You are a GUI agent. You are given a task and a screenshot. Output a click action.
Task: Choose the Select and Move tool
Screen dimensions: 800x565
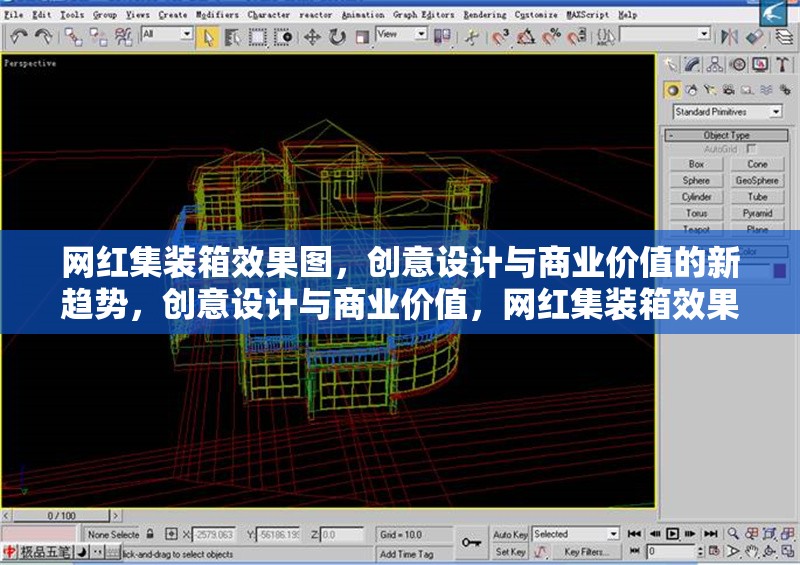pos(312,37)
